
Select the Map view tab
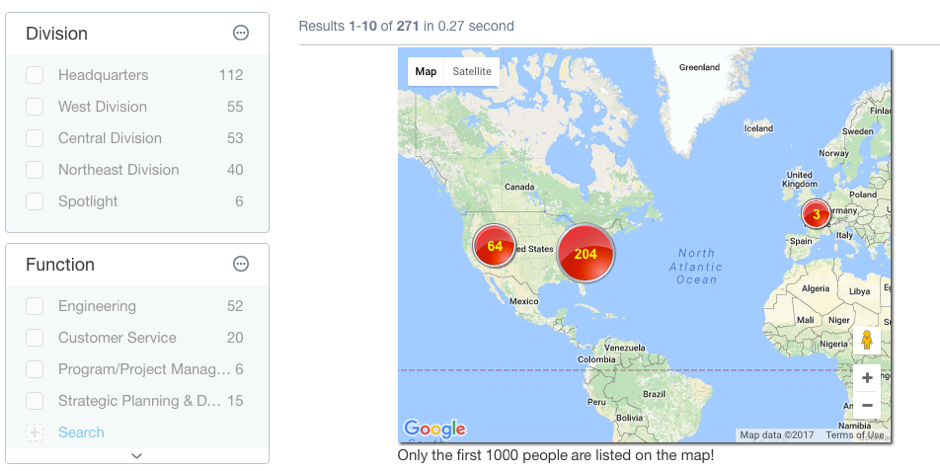click(426, 71)
